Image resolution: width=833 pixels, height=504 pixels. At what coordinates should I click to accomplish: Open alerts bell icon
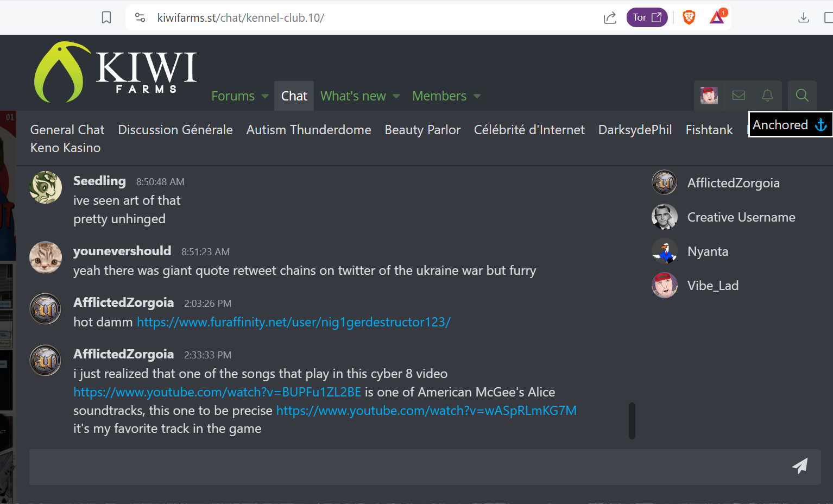click(x=767, y=96)
